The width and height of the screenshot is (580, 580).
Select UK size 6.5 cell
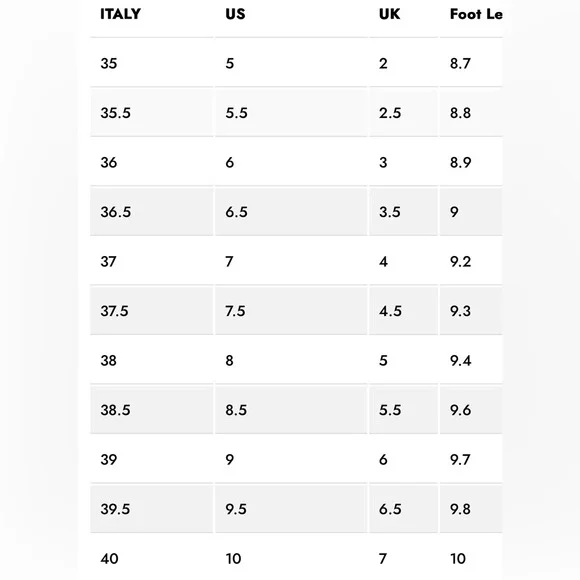tap(404, 509)
